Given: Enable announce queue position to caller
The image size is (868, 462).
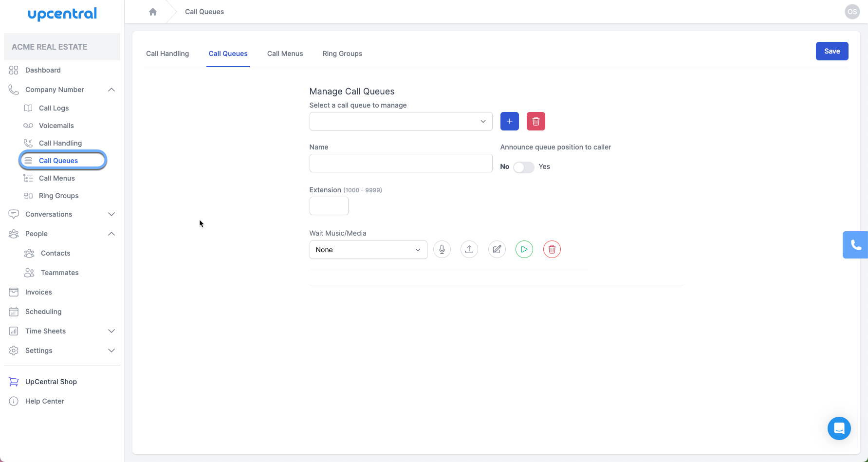Looking at the screenshot, I should coord(523,167).
